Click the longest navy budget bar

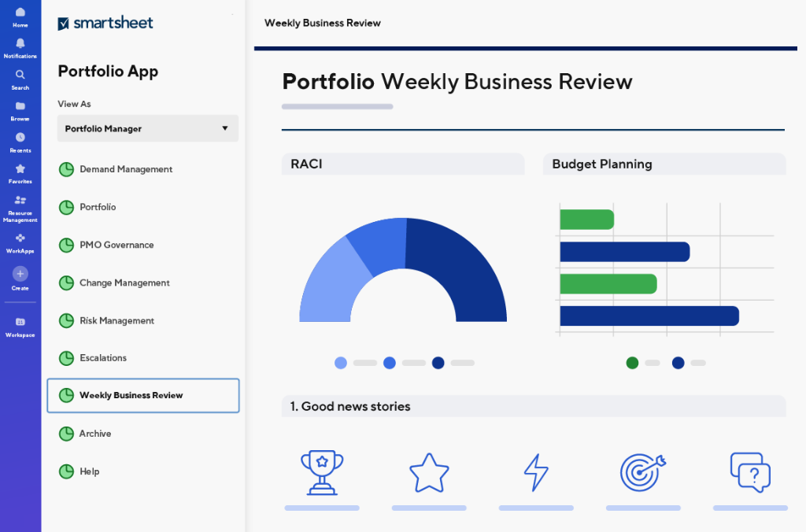pyautogui.click(x=649, y=316)
